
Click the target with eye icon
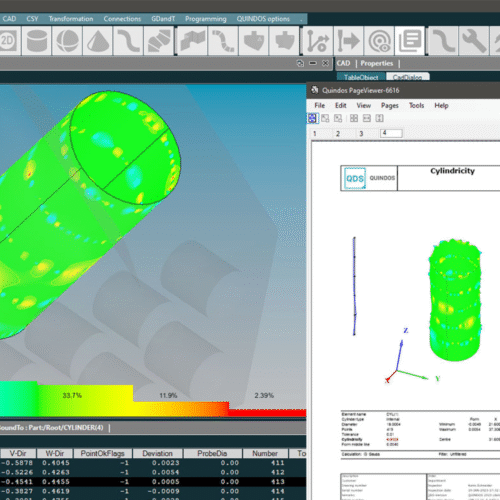click(379, 41)
